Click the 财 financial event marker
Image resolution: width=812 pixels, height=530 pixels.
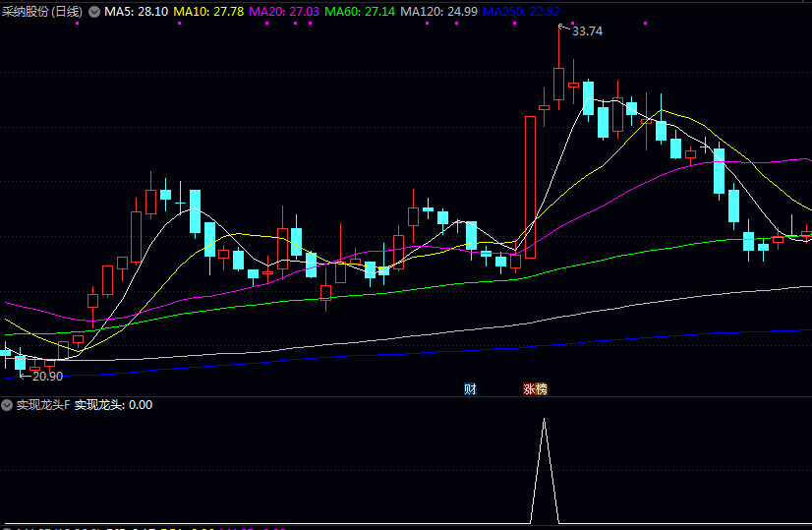[x=470, y=389]
